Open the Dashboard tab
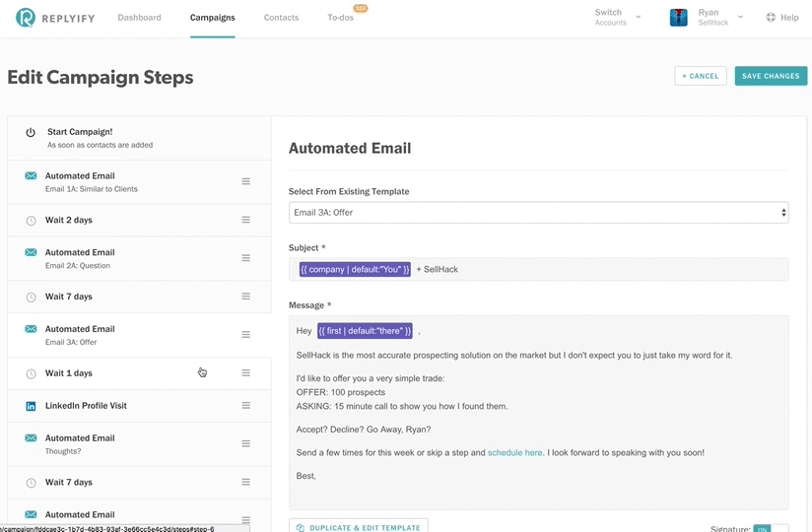This screenshot has height=532, width=812. (139, 18)
